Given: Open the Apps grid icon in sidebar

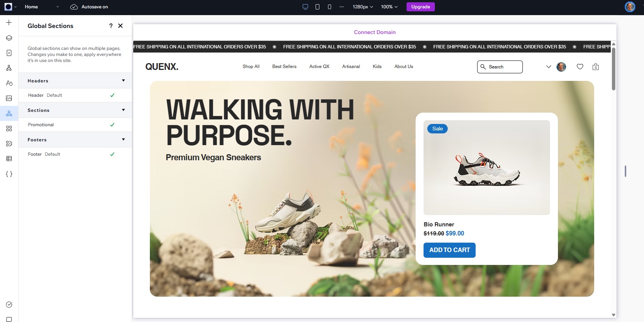Looking at the screenshot, I should pyautogui.click(x=9, y=128).
